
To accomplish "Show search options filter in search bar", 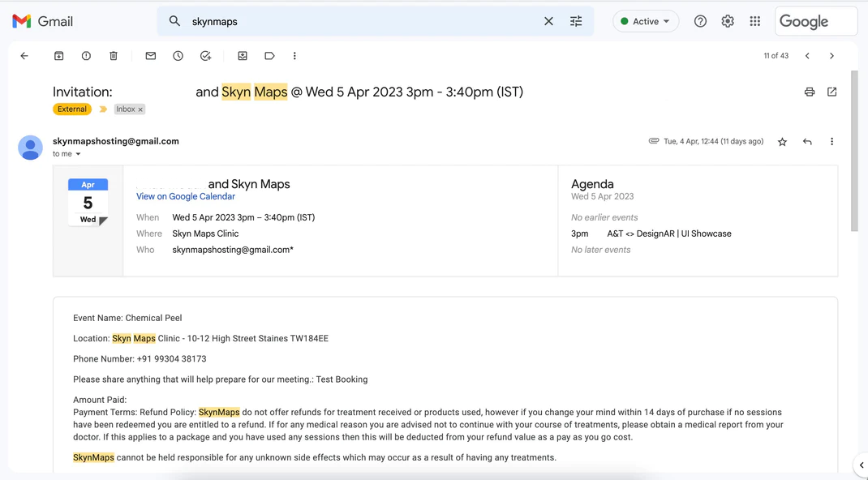I will (576, 22).
